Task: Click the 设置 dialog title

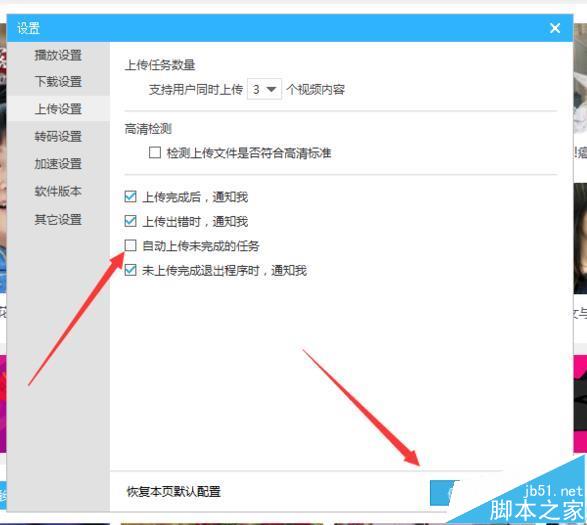Action: [x=28, y=28]
